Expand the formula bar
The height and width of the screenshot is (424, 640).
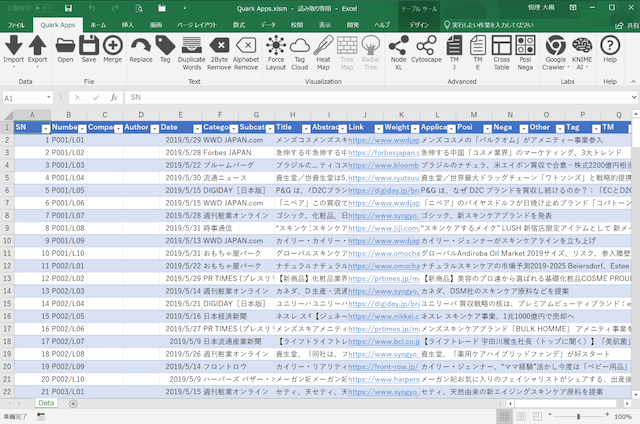coord(634,97)
